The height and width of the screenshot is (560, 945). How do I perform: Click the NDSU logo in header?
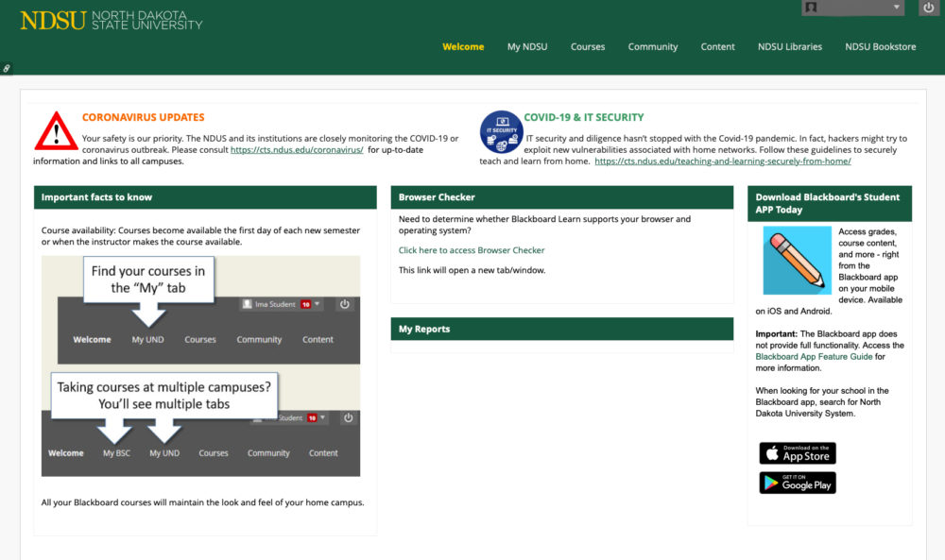coord(112,21)
